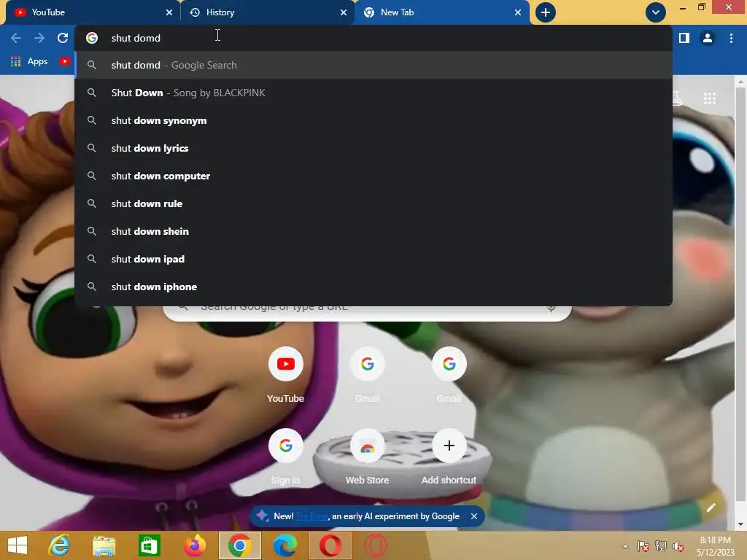747x560 pixels.
Task: Choose the 'shut down iphone' suggestion
Action: pyautogui.click(x=373, y=286)
